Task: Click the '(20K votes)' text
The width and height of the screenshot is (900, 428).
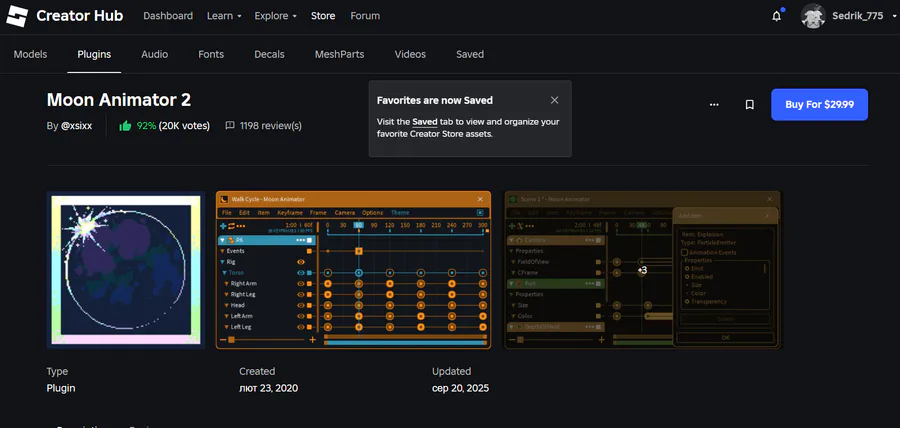Action: pos(184,125)
